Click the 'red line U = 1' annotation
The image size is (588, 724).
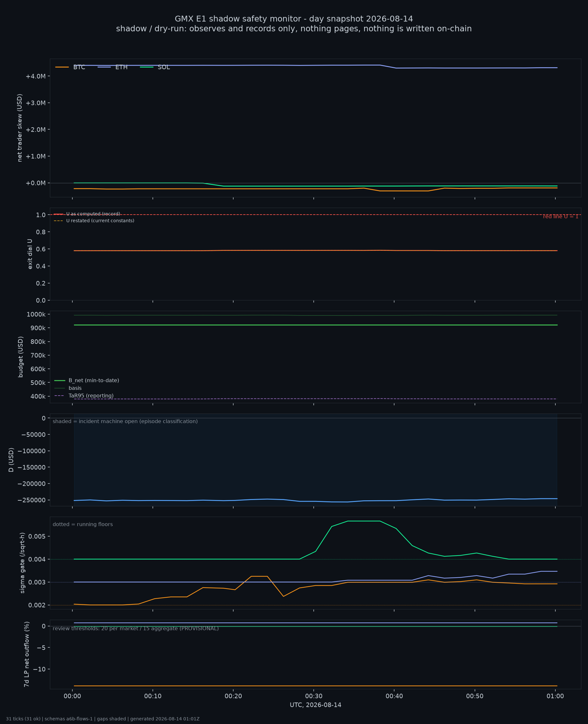click(561, 217)
